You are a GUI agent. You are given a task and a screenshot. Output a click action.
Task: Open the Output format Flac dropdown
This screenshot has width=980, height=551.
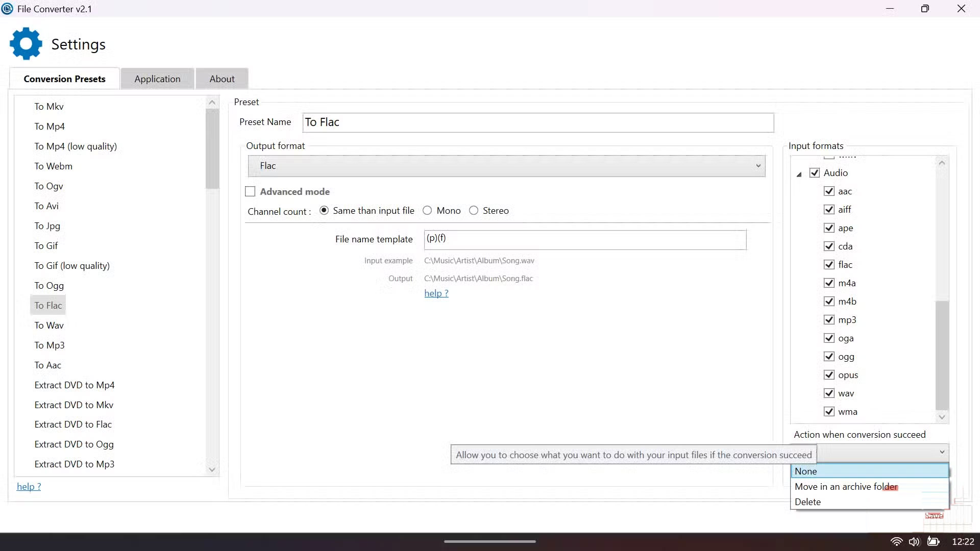pyautogui.click(x=506, y=166)
